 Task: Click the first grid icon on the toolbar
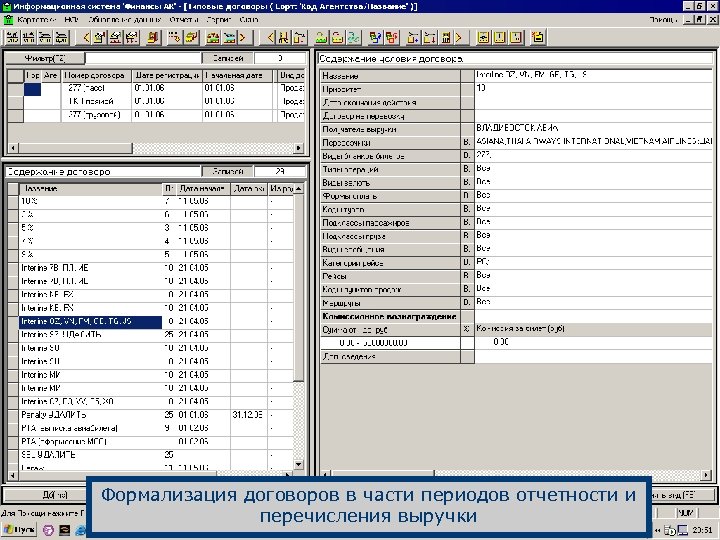click(x=13, y=37)
